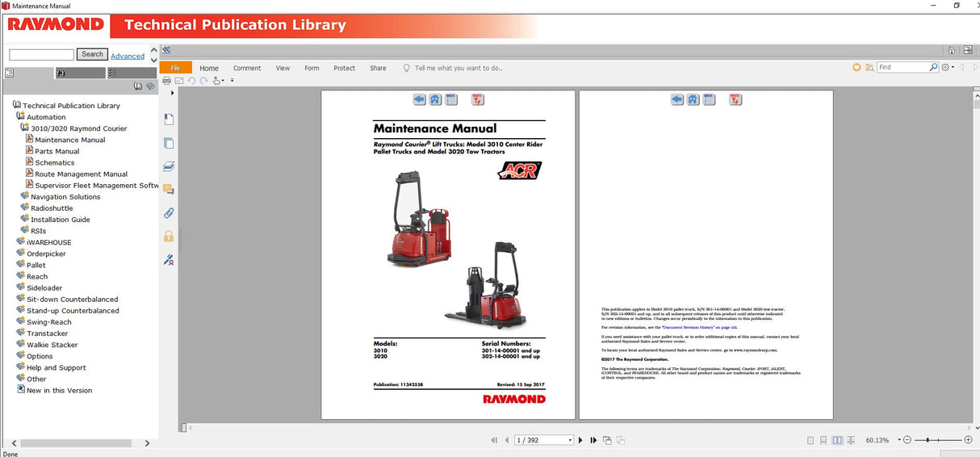This screenshot has height=457, width=980.
Task: Click the back arrow on the first page header
Action: 419,99
